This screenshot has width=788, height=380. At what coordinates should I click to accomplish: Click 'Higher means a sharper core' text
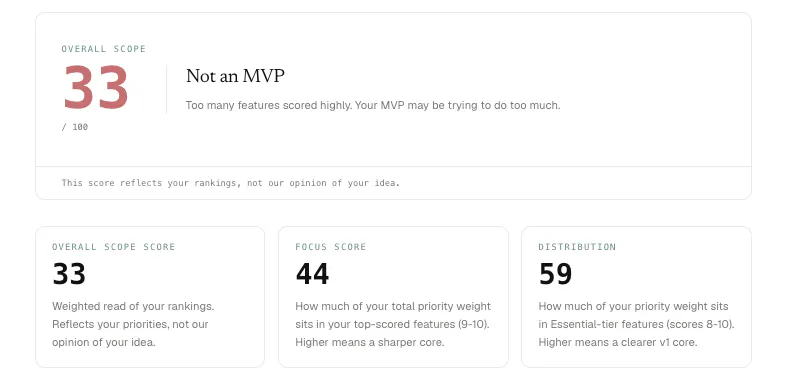point(369,342)
